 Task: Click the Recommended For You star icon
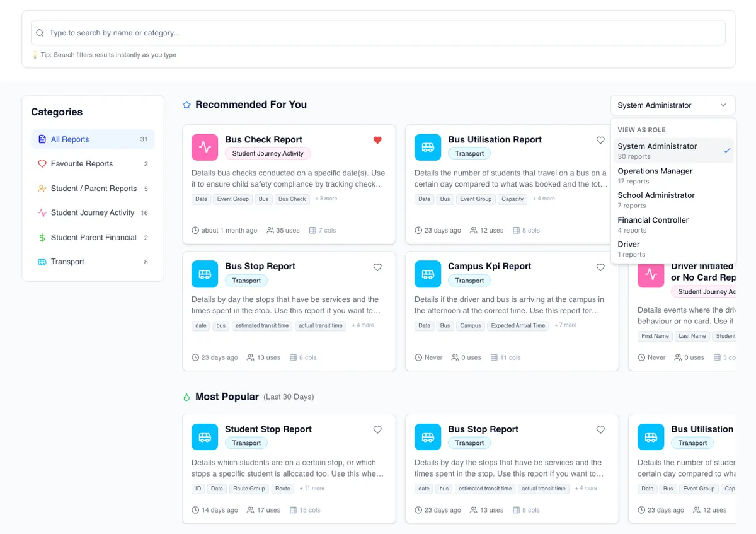click(186, 105)
